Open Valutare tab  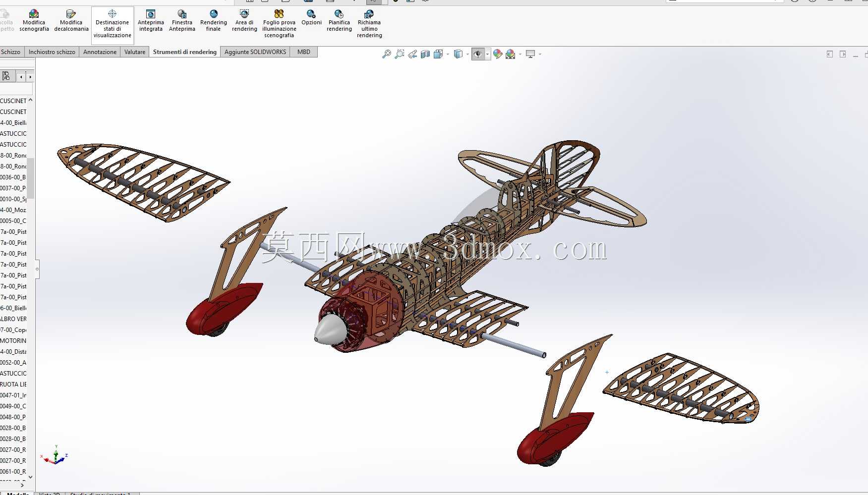135,52
